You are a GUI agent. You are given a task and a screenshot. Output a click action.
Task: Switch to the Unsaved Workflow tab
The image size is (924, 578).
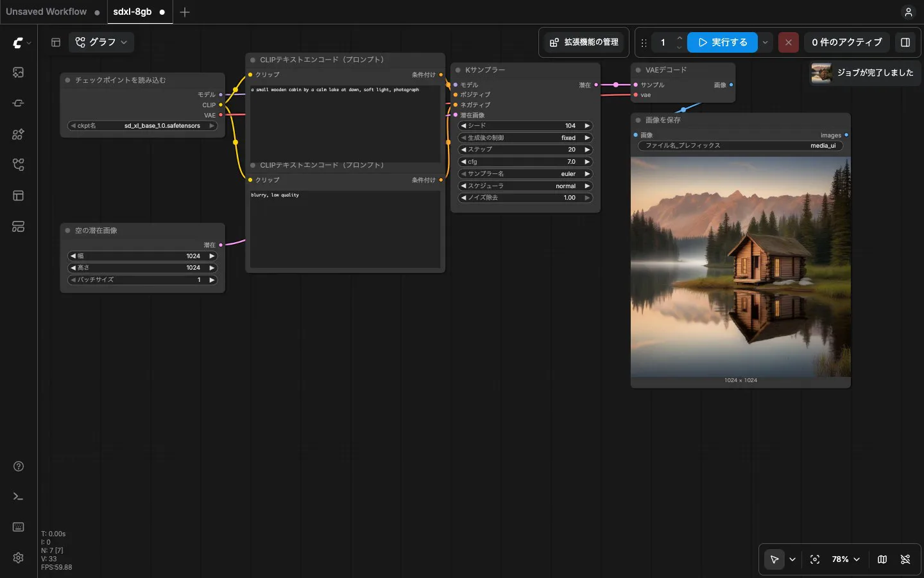click(x=46, y=12)
